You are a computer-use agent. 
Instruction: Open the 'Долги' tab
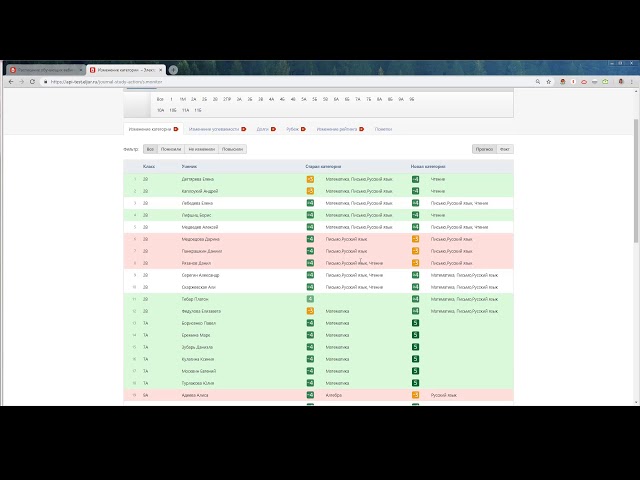[262, 129]
